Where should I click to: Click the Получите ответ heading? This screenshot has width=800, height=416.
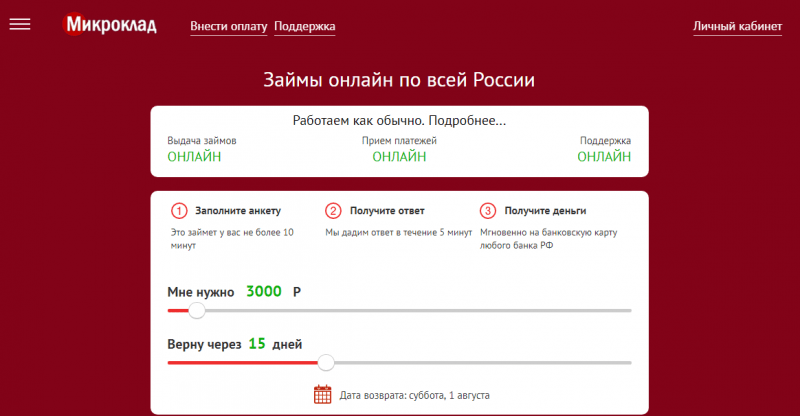387,211
